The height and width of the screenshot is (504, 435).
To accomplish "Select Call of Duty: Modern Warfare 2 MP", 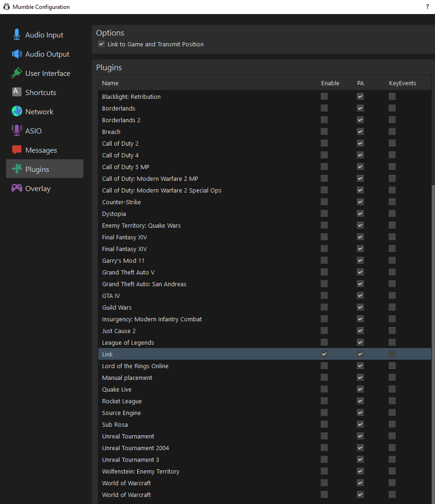I will coord(265,179).
